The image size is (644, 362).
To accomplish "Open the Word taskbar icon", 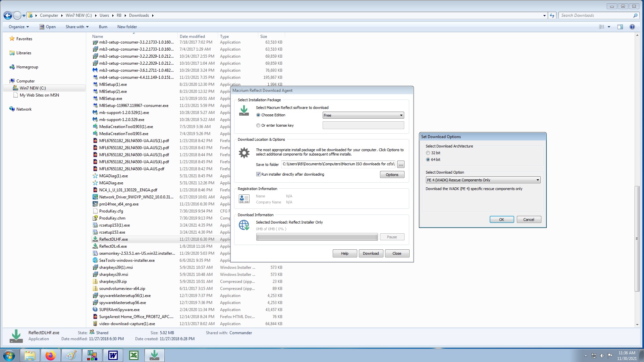I will click(113, 355).
